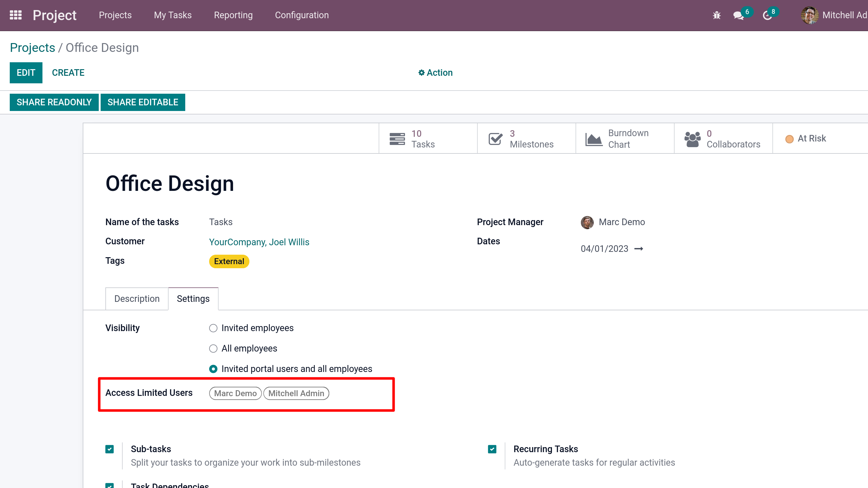
Task: Open the YourCompany, Joel Willis customer link
Action: coord(259,242)
